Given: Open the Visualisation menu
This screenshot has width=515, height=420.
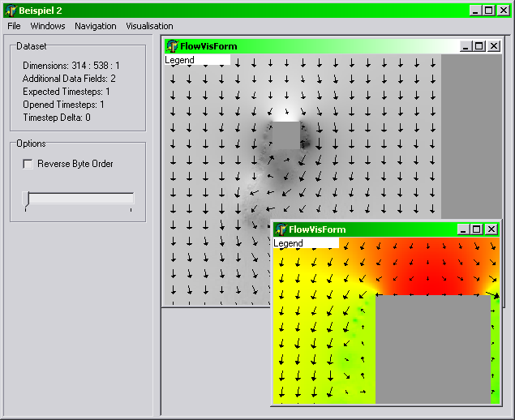Looking at the screenshot, I should (x=149, y=26).
